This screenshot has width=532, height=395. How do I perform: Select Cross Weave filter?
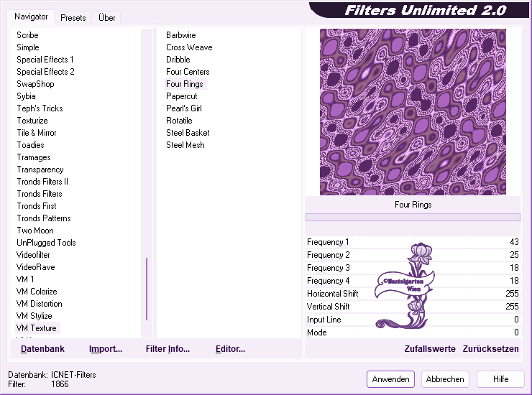click(x=189, y=47)
